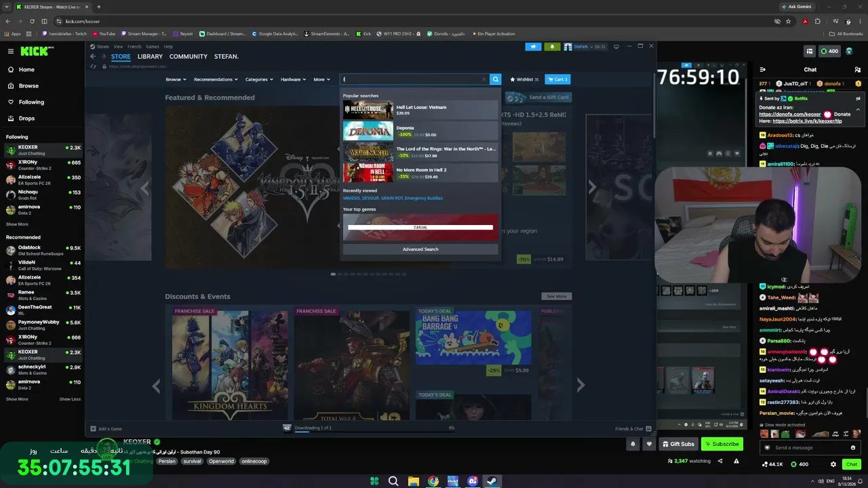Click Steam notifications bell icon
868x488 pixels.
click(552, 47)
